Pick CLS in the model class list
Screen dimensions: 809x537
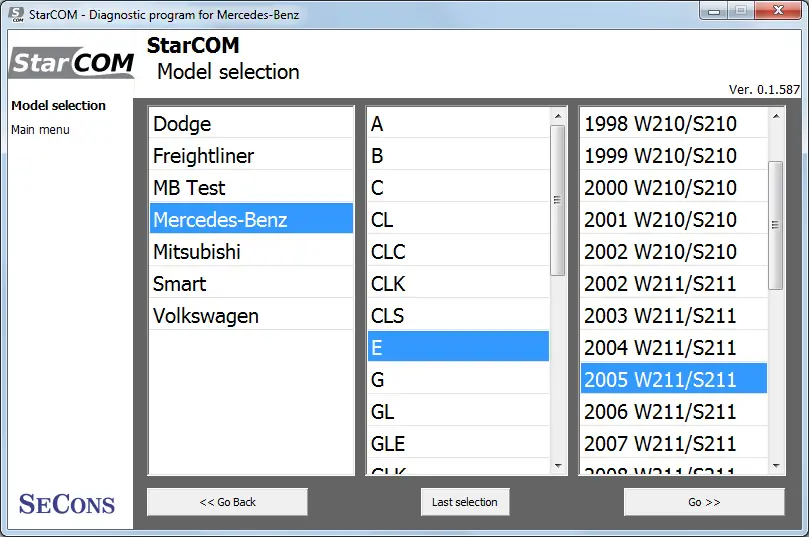pos(458,316)
